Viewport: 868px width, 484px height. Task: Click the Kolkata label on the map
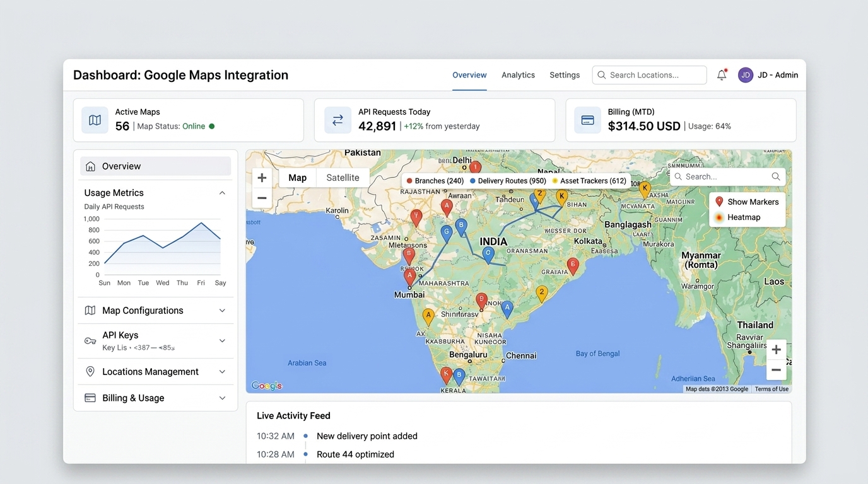pos(588,241)
